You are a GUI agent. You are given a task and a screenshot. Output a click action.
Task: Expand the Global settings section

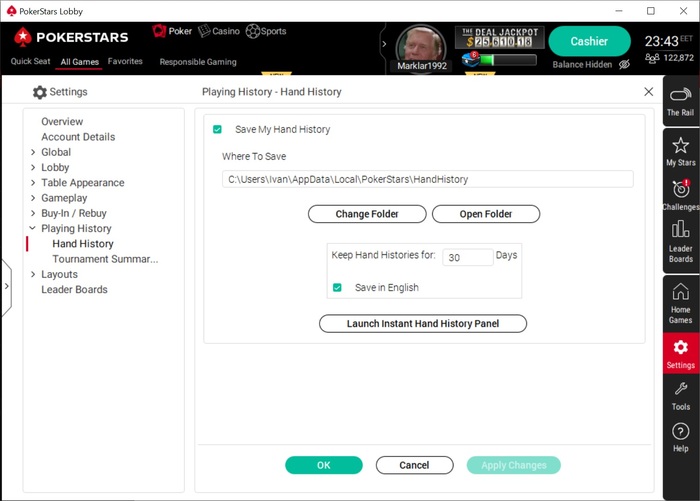coord(33,152)
